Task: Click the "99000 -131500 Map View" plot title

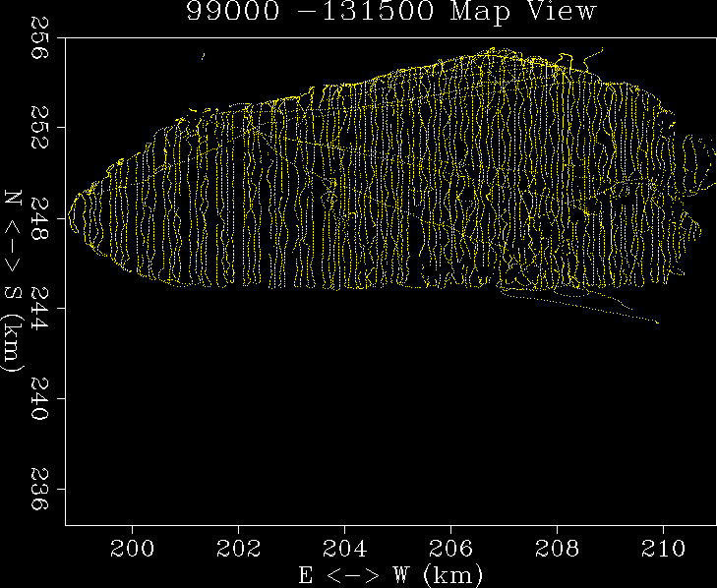Action: (391, 13)
